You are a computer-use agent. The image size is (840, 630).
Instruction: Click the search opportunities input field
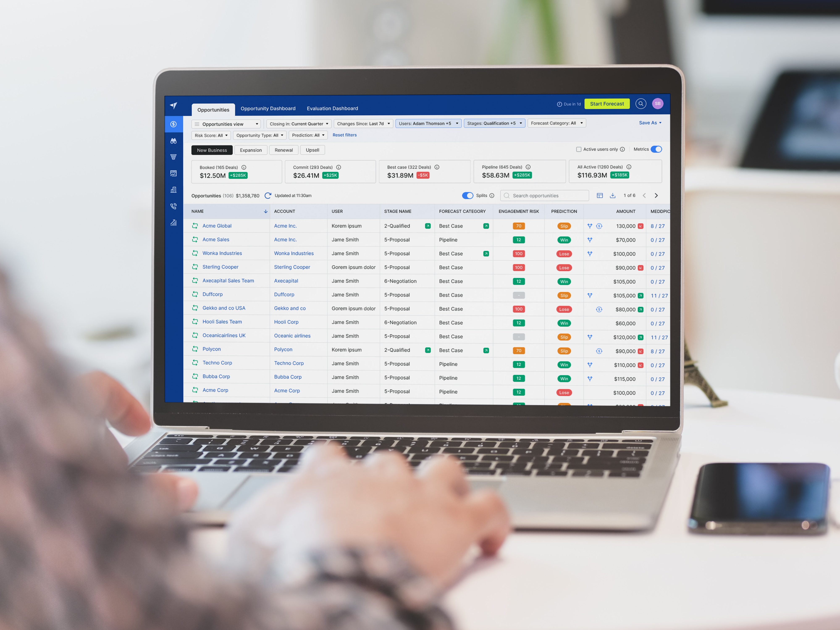(546, 195)
